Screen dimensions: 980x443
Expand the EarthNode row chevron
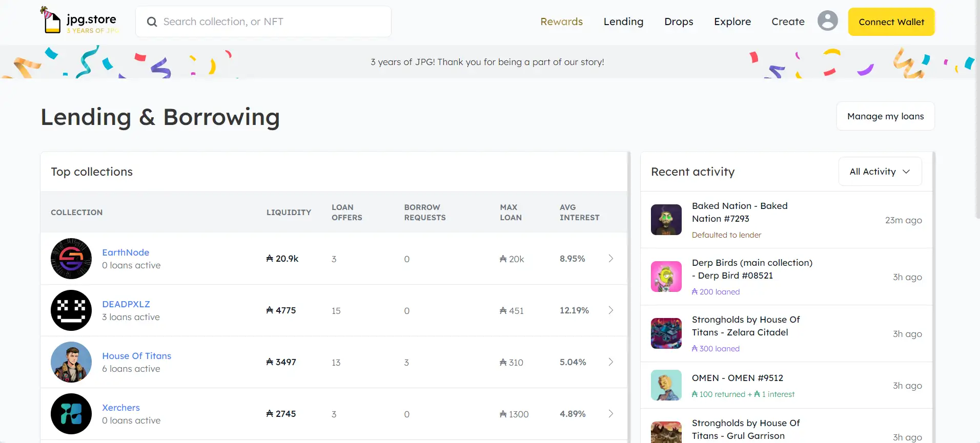[x=610, y=259]
